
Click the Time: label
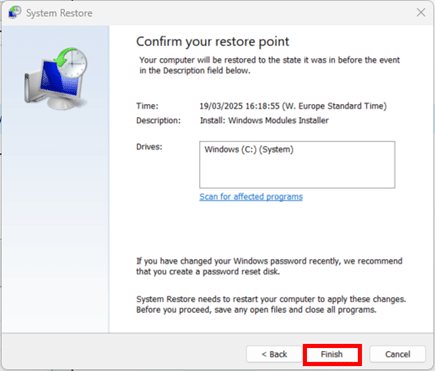(x=147, y=106)
